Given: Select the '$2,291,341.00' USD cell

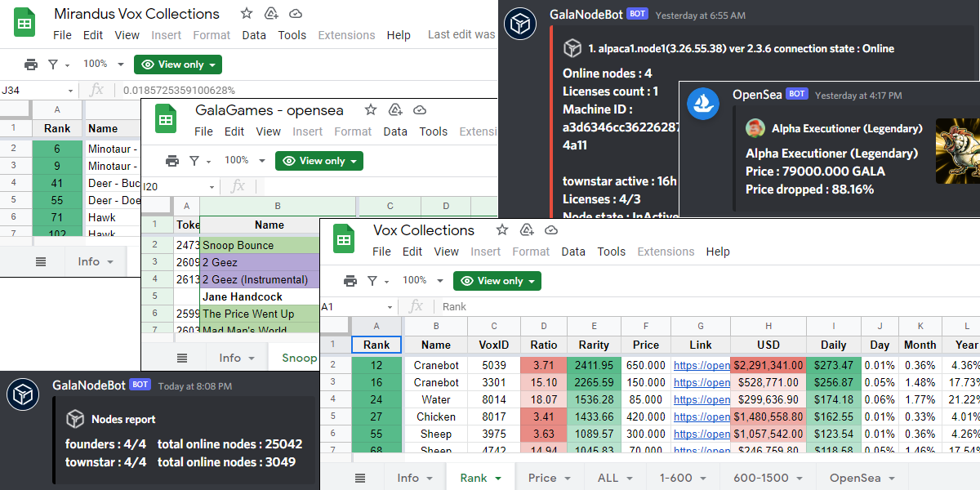Looking at the screenshot, I should click(768, 365).
